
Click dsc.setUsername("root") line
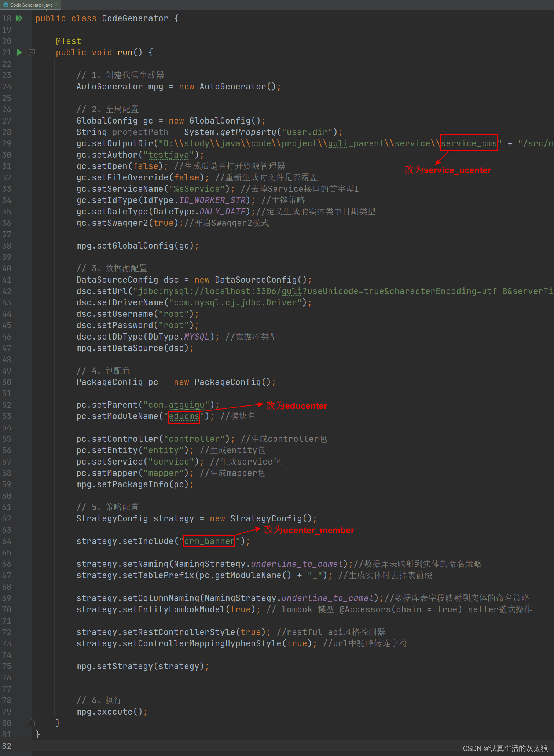click(x=137, y=314)
